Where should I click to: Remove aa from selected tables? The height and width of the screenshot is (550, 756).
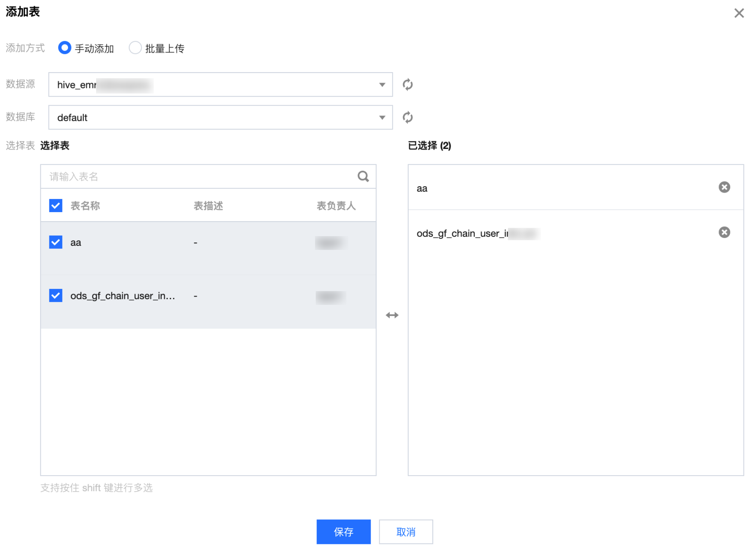724,187
